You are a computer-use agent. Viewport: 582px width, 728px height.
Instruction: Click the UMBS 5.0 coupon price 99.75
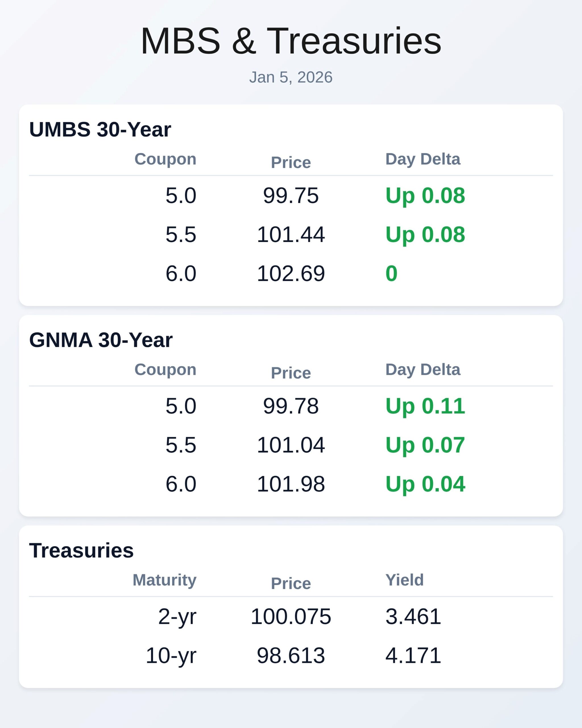[x=291, y=195]
